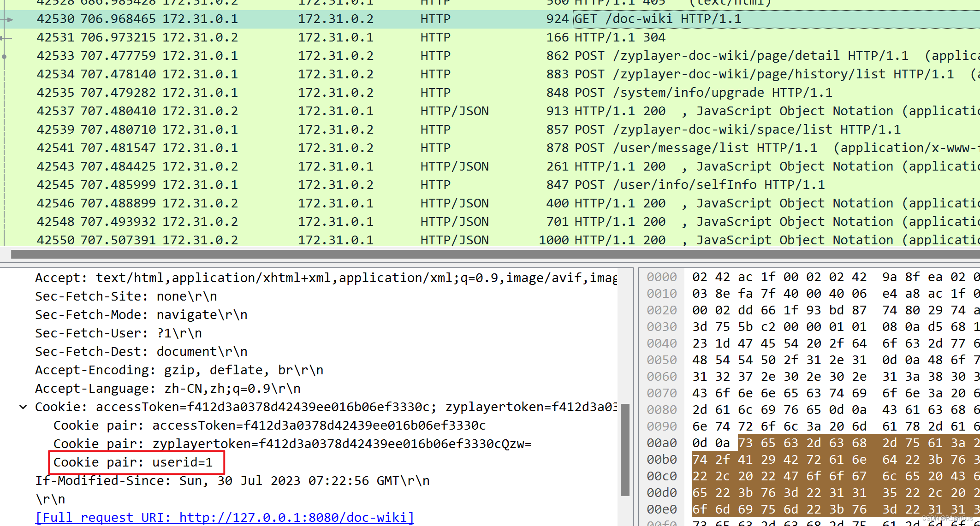Viewport: 980px width, 526px height.
Task: Select the Accept text/html header line
Action: click(326, 278)
